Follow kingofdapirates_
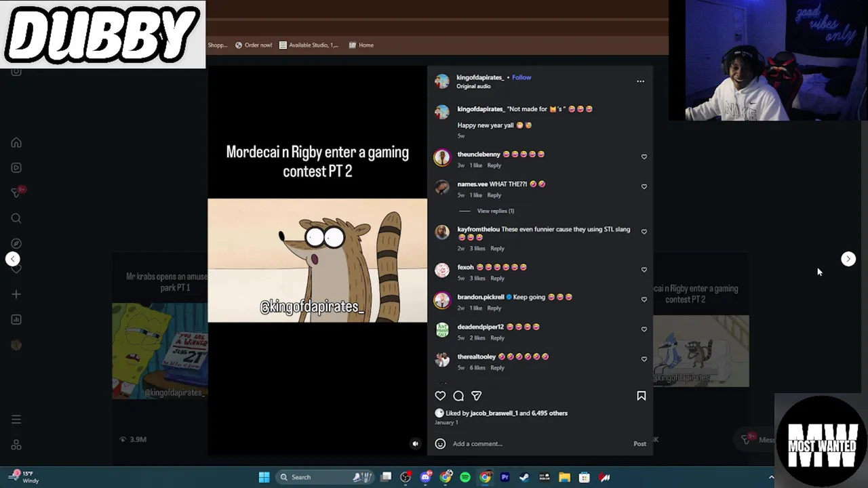Screen dimensions: 868x488 pyautogui.click(x=521, y=77)
